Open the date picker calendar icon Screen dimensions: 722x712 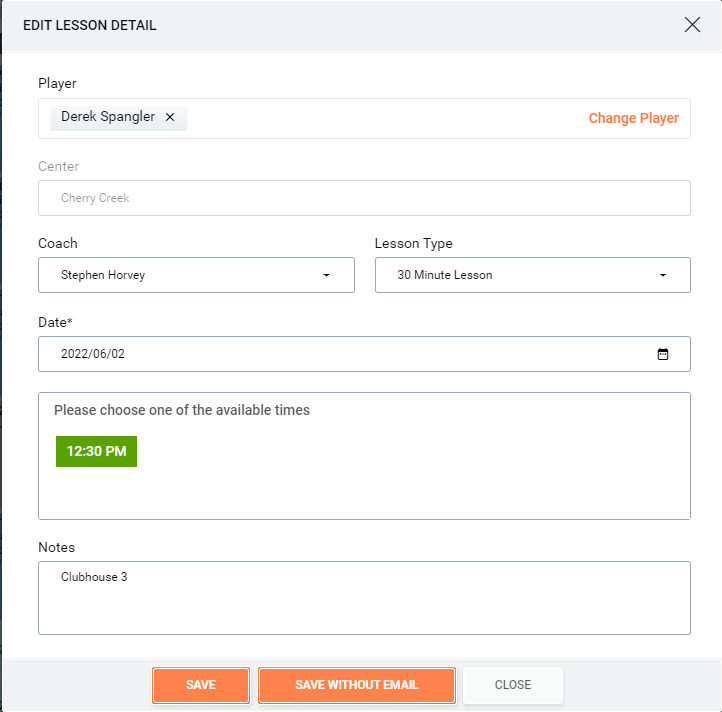pyautogui.click(x=662, y=354)
